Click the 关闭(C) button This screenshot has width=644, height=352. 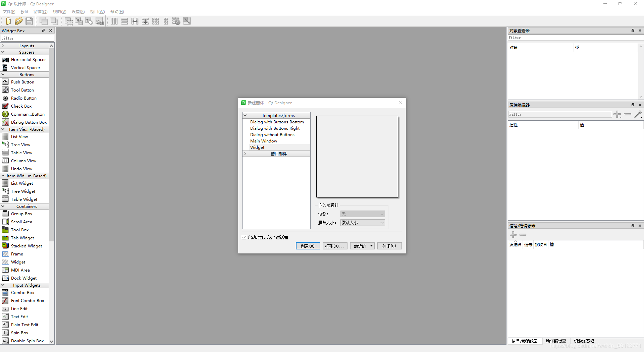tap(389, 246)
